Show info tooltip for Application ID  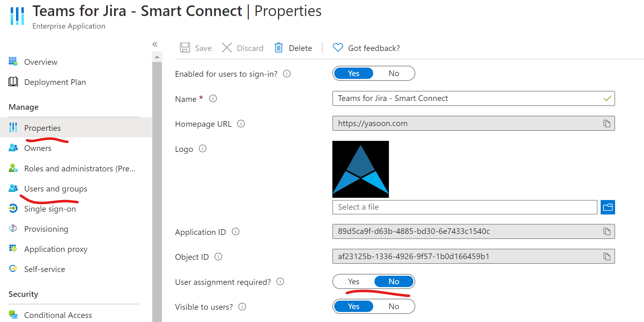coord(236,232)
